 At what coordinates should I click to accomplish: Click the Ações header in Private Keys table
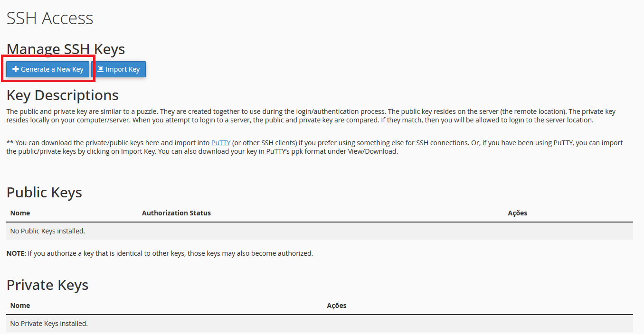pos(337,306)
